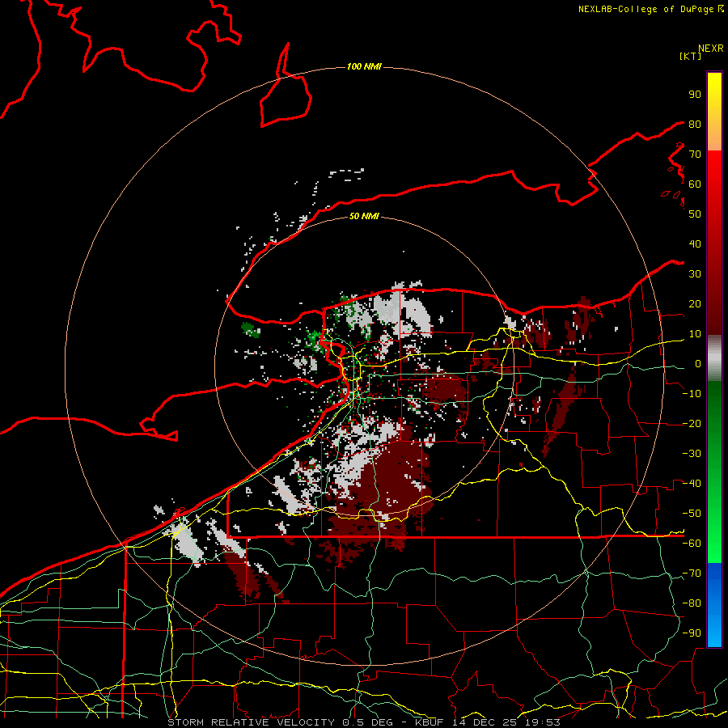Click the -30 value on the velocity scale

692,454
